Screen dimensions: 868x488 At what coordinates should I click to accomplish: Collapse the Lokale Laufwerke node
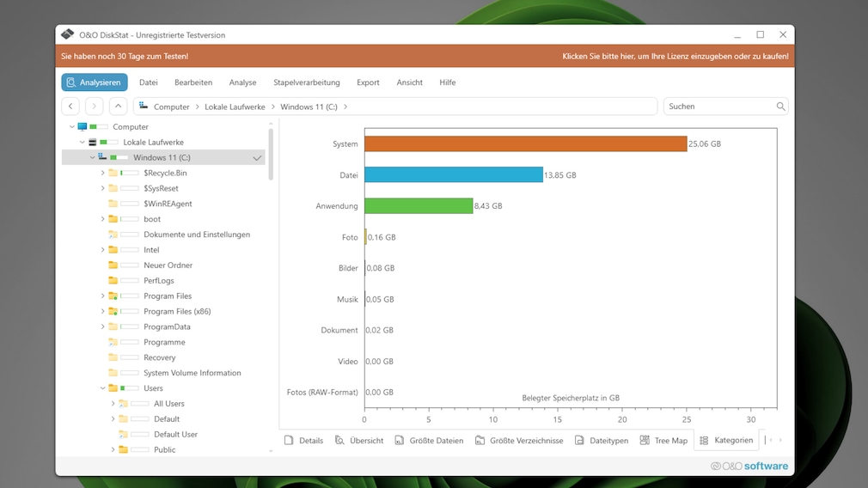pyautogui.click(x=83, y=143)
